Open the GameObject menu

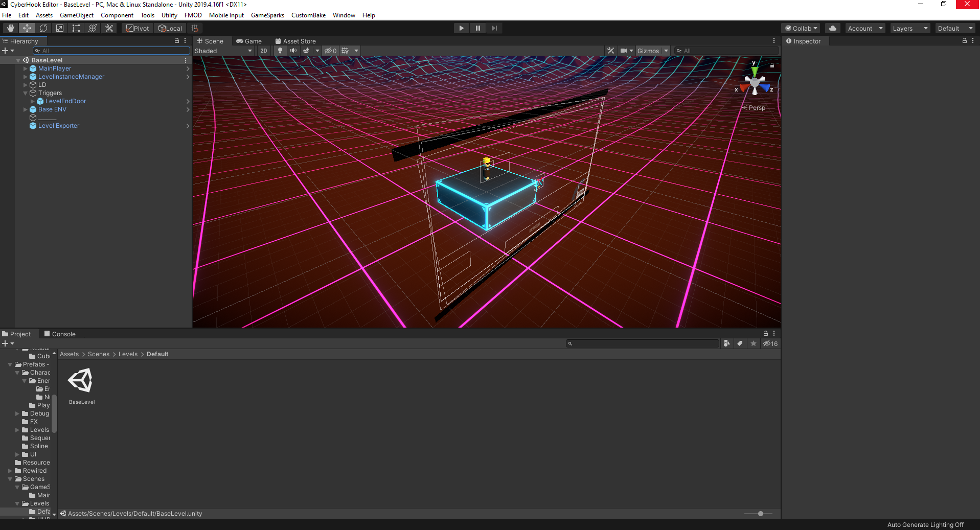tap(77, 15)
